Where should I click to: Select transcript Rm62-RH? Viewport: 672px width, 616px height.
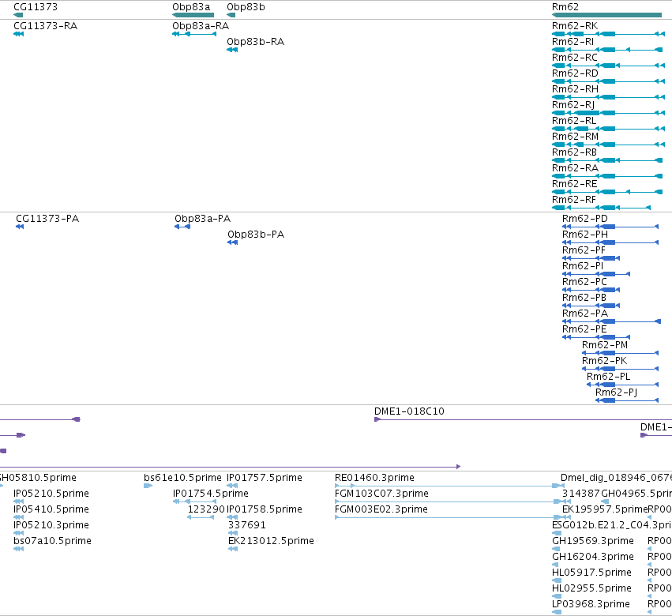608,97
